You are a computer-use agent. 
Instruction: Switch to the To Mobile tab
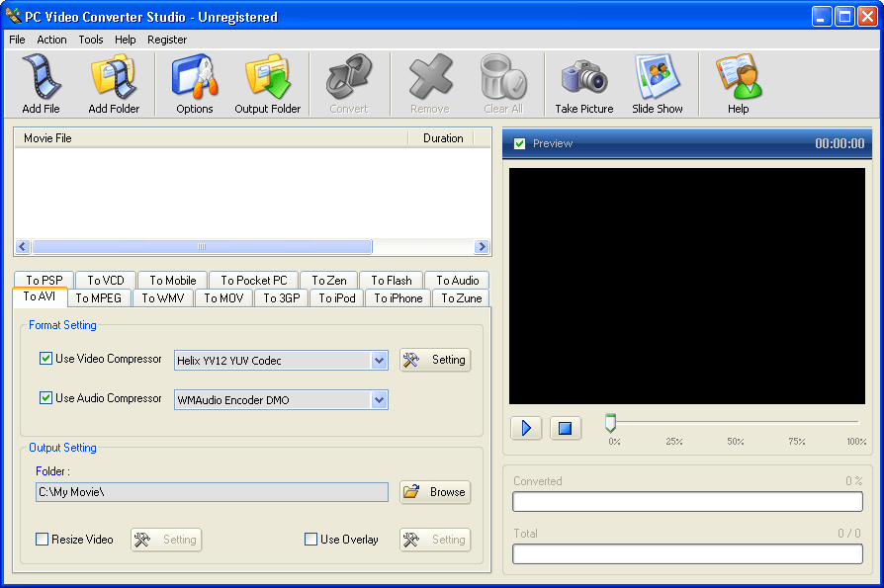tap(172, 280)
